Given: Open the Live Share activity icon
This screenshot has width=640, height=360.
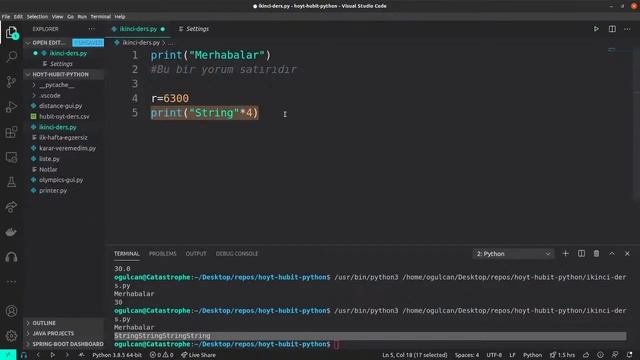Looking at the screenshot, I should [x=11, y=207].
